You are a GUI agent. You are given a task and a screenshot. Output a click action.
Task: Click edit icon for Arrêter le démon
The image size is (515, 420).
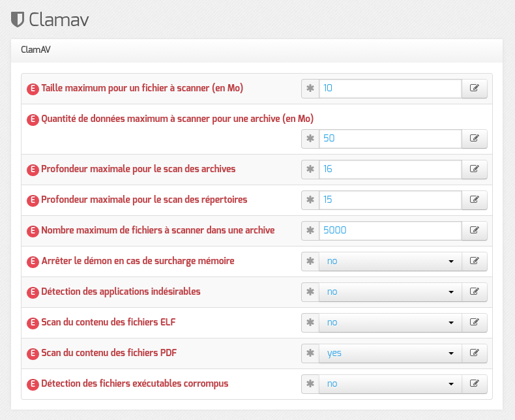(x=475, y=262)
